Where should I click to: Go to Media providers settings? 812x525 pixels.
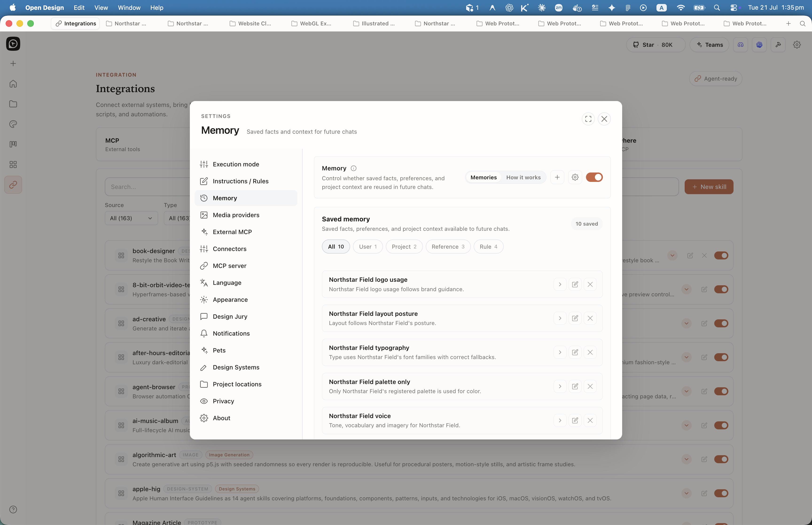point(246,215)
